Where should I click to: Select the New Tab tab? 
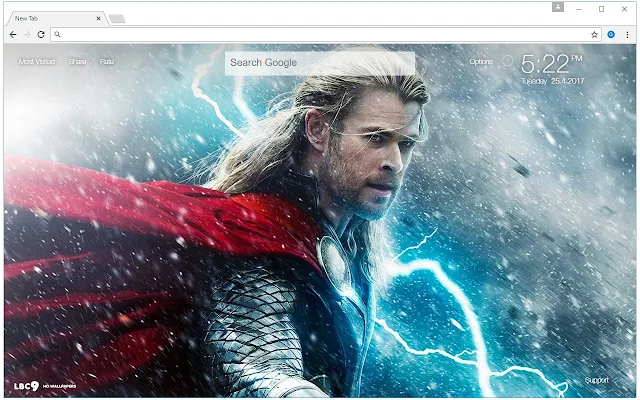pos(55,18)
